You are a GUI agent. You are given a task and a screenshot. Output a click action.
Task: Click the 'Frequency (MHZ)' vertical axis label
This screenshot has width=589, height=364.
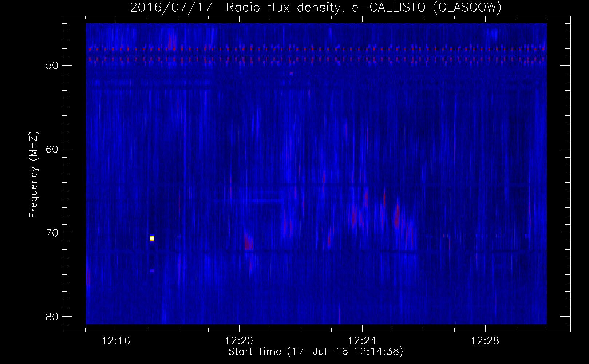coord(33,175)
